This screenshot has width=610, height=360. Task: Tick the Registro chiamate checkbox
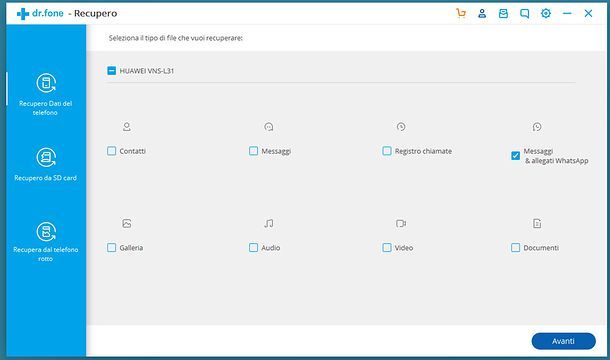pyautogui.click(x=387, y=151)
